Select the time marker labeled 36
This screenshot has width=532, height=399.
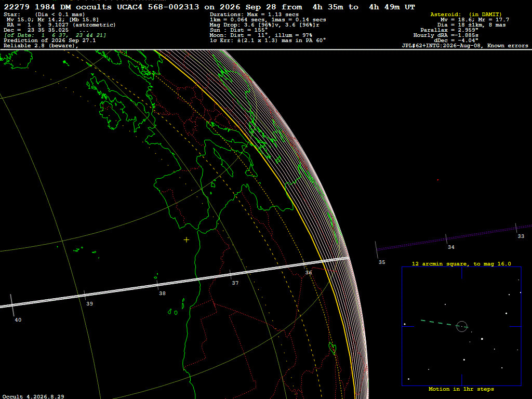click(x=309, y=272)
